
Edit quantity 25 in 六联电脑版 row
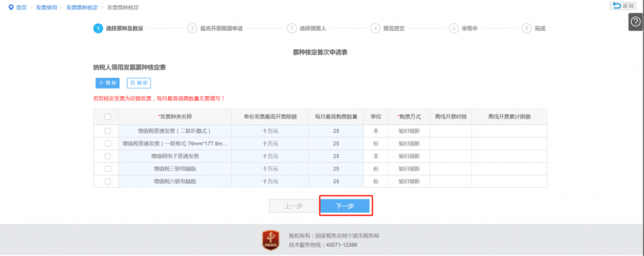(x=336, y=181)
